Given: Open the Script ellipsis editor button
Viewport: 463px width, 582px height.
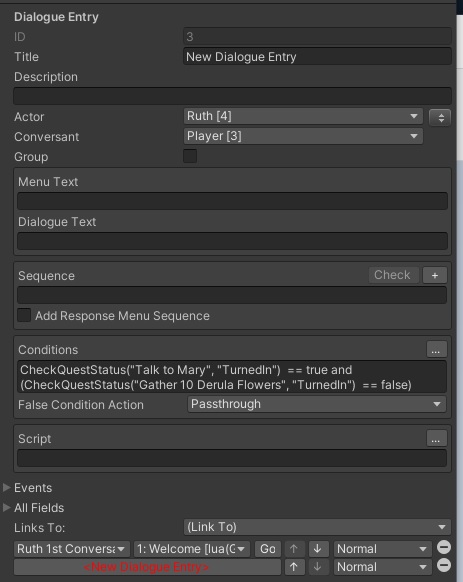Looking at the screenshot, I should (x=436, y=439).
